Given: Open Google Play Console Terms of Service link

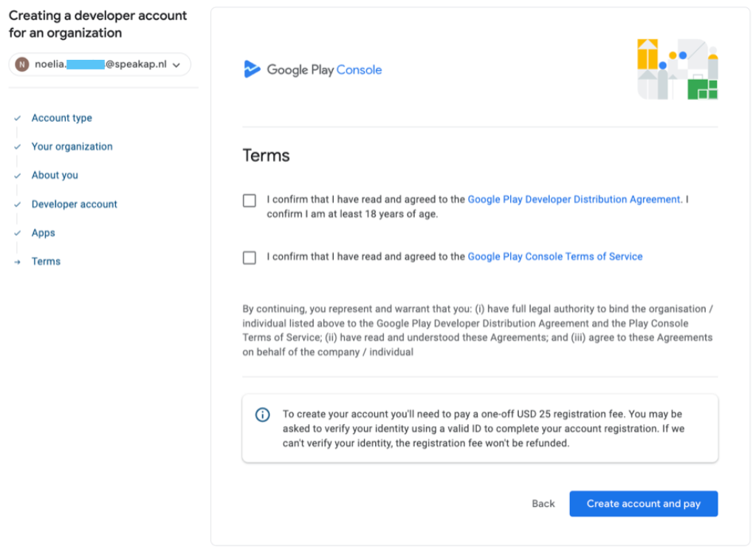Looking at the screenshot, I should 555,256.
